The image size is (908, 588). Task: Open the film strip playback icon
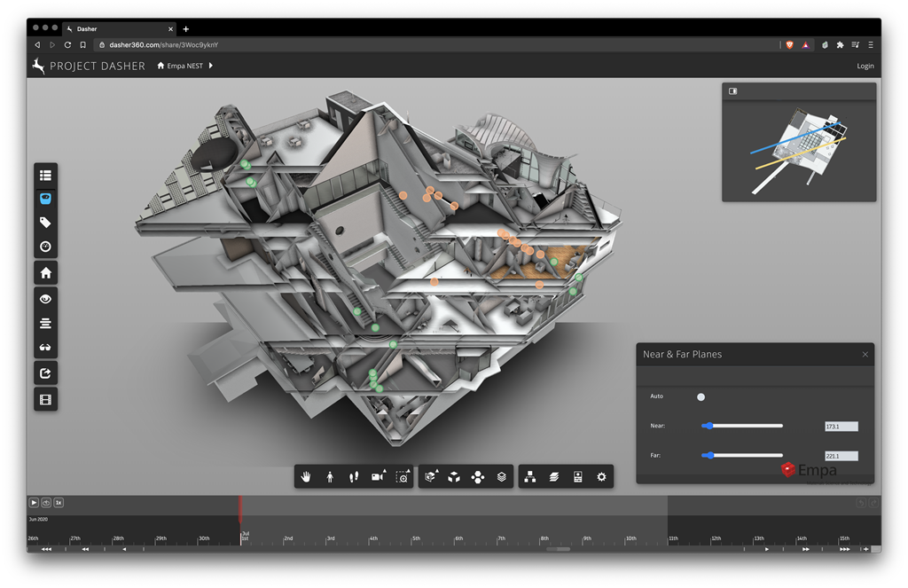coord(45,399)
